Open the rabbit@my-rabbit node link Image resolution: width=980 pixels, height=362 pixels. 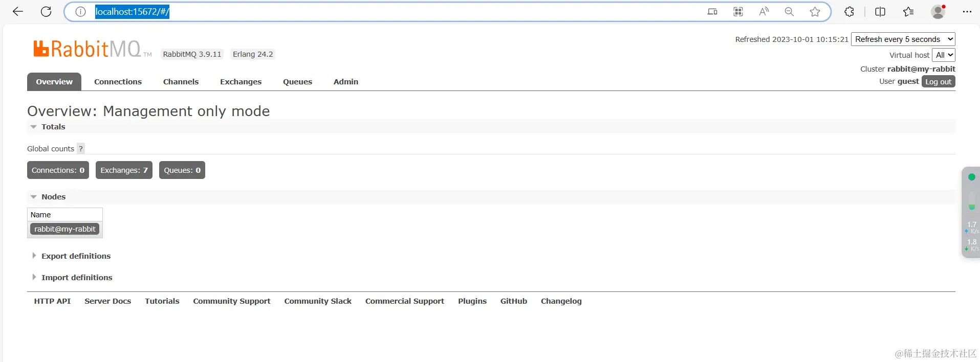coord(65,229)
